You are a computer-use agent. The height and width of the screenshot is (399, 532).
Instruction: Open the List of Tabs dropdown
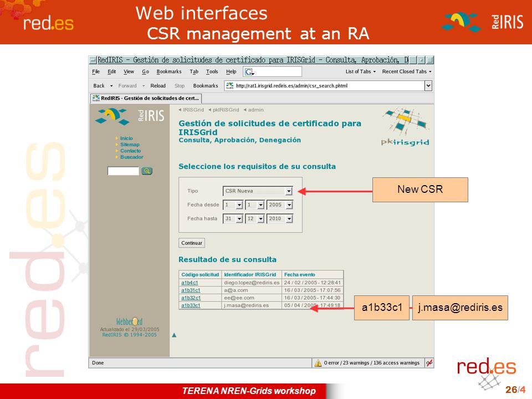pos(361,71)
